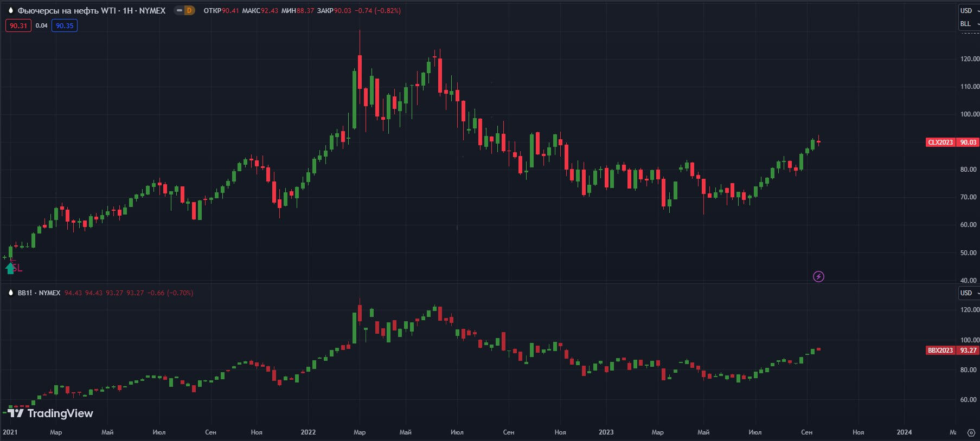Click the SL label at chart start
The image size is (980, 441).
[x=17, y=268]
